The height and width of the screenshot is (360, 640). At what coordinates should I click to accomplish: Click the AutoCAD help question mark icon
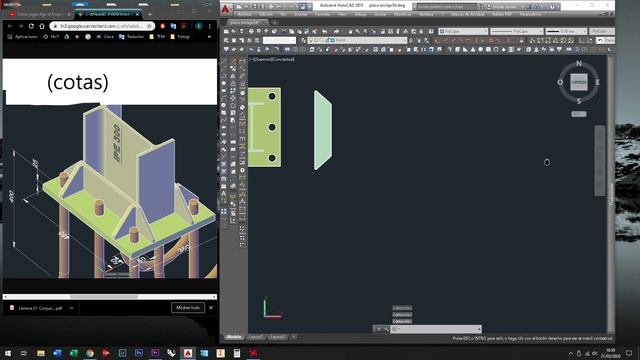coord(552,7)
